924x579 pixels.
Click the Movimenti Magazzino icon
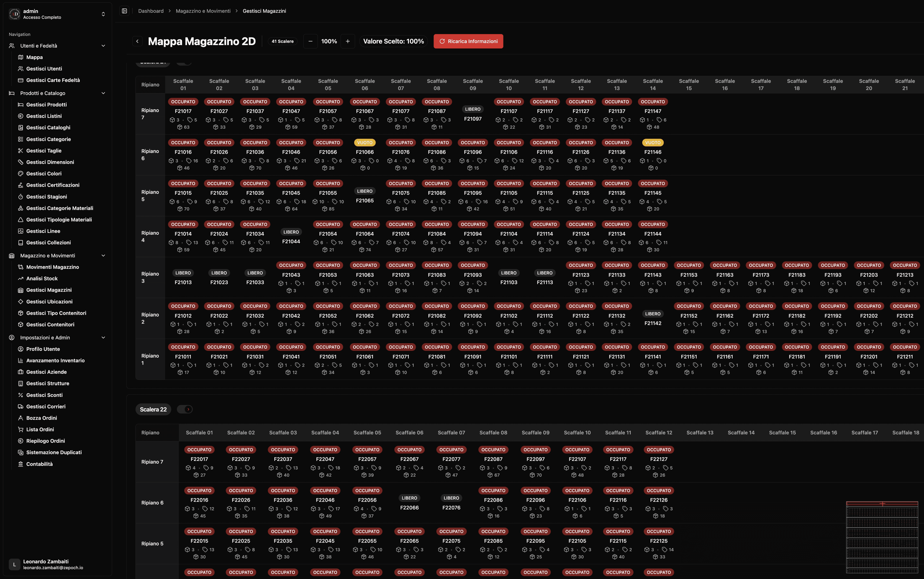(x=21, y=267)
